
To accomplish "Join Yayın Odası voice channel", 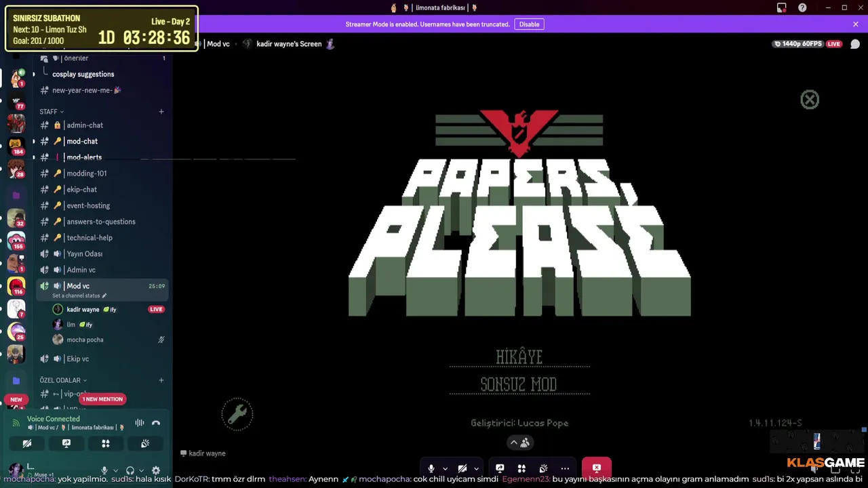I will coord(102,254).
